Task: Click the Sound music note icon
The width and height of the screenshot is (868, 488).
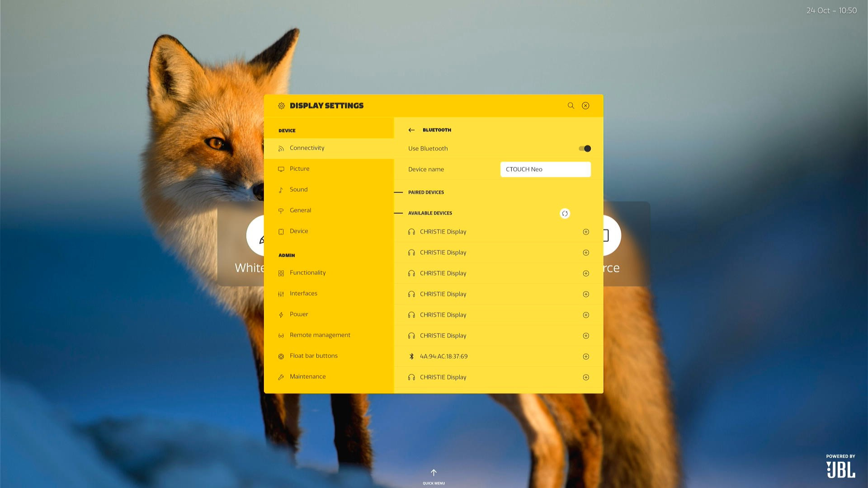Action: (x=281, y=190)
